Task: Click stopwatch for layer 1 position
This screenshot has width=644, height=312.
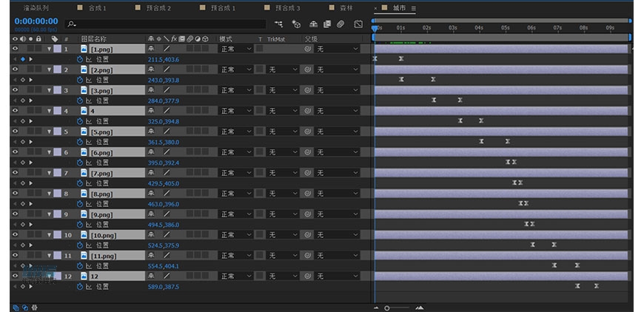Action: coord(80,59)
